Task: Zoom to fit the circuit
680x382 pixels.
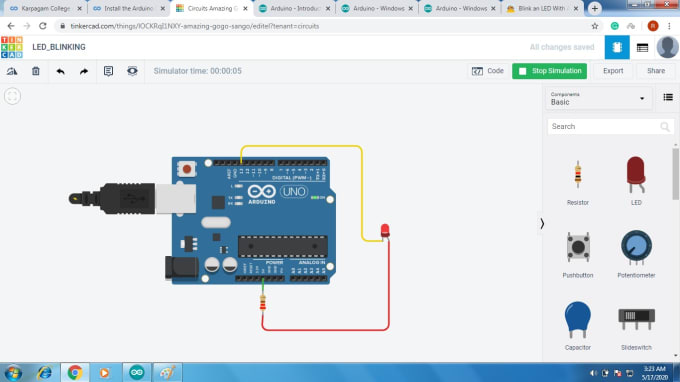Action: tap(12, 96)
